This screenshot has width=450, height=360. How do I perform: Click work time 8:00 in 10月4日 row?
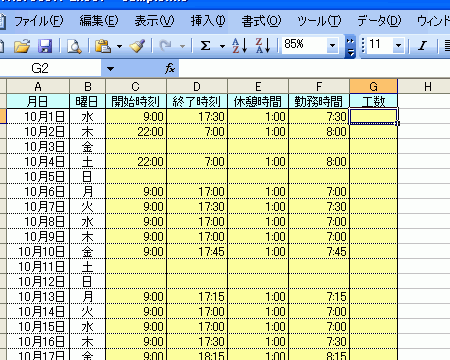tap(319, 162)
